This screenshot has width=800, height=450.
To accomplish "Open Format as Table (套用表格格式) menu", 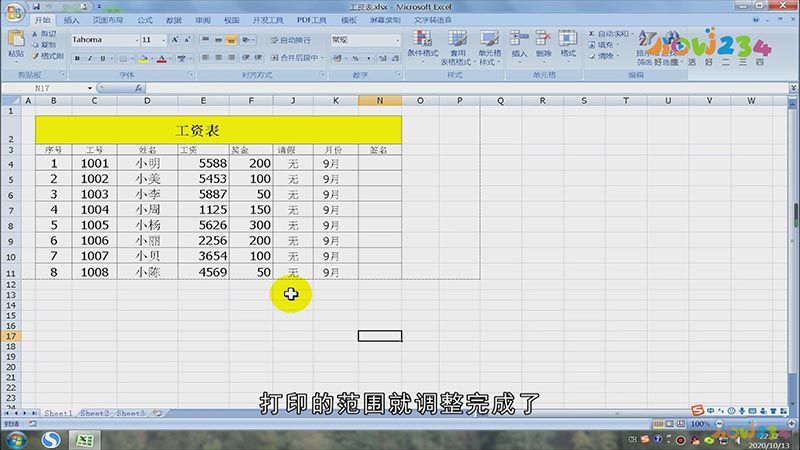I will pyautogui.click(x=458, y=47).
